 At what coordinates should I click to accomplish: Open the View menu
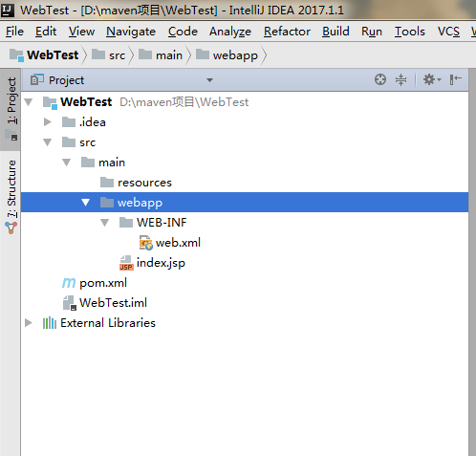[x=81, y=32]
